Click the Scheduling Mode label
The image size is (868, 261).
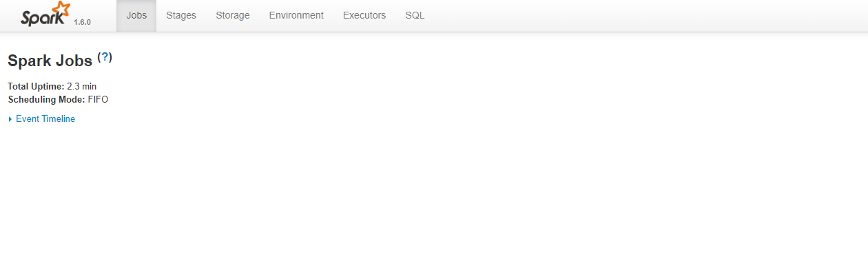coord(46,100)
